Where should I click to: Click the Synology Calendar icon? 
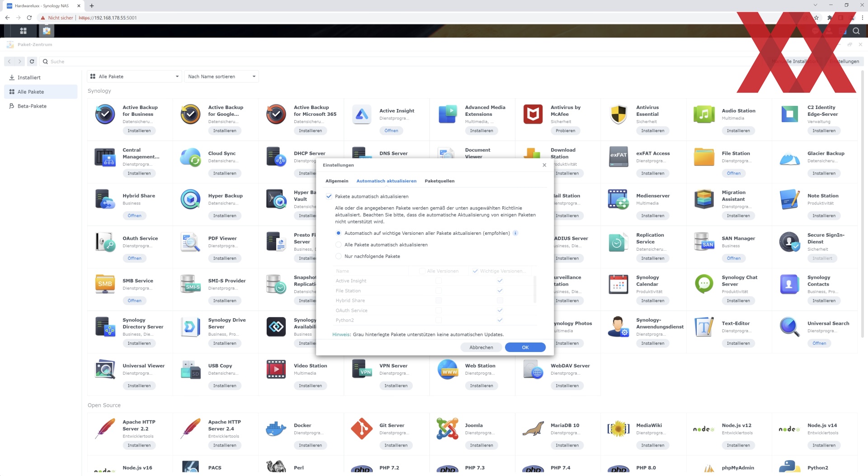pos(618,284)
